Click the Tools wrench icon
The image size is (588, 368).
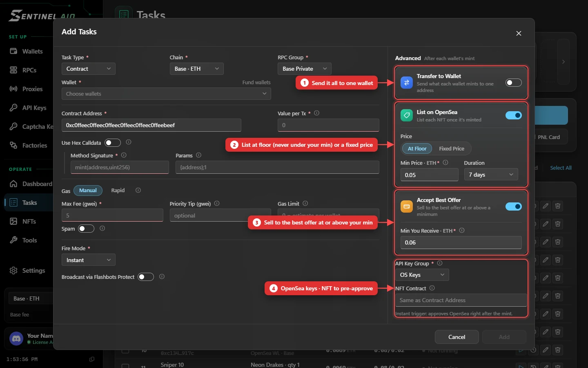pos(13,240)
